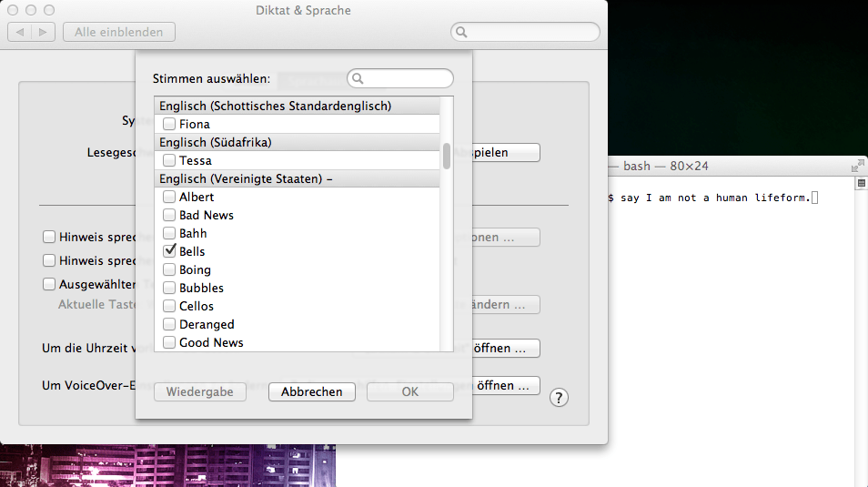Tick the Bad News voice checkbox
Viewport: 868px width, 487px height.
(169, 215)
